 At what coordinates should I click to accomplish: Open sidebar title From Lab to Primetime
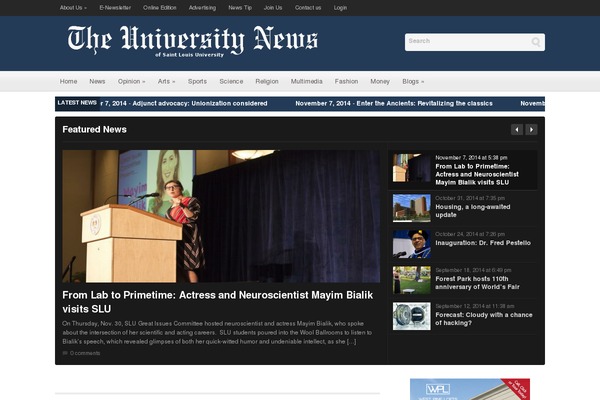(x=477, y=174)
